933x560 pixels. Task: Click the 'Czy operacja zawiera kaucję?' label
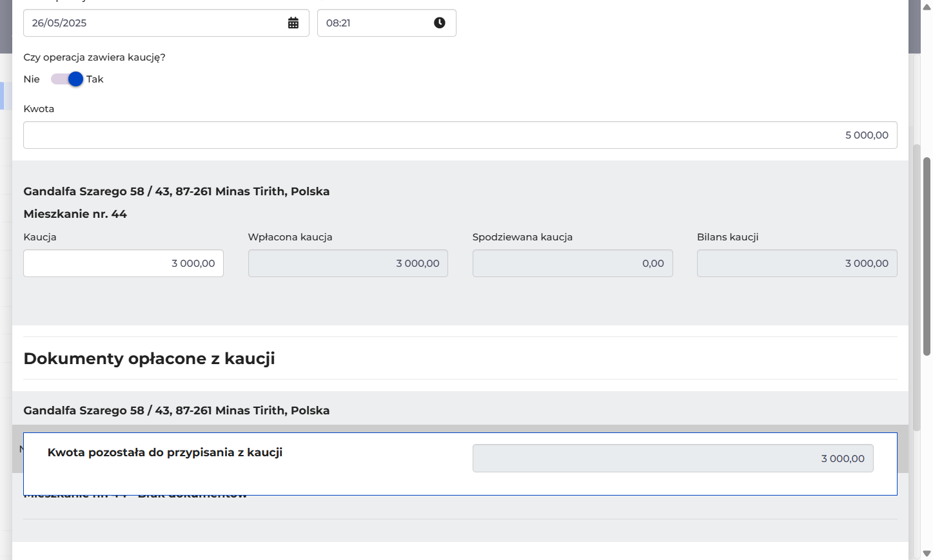tap(95, 57)
